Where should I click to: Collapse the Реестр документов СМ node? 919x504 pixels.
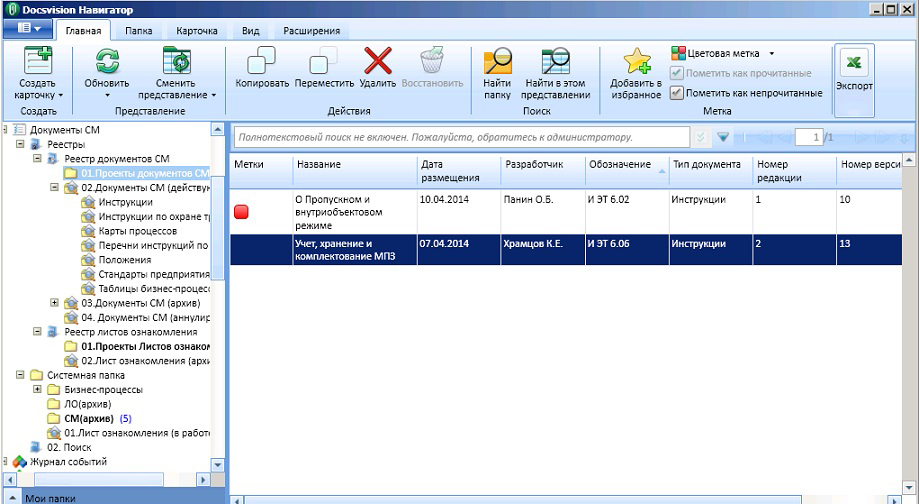pyautogui.click(x=38, y=159)
